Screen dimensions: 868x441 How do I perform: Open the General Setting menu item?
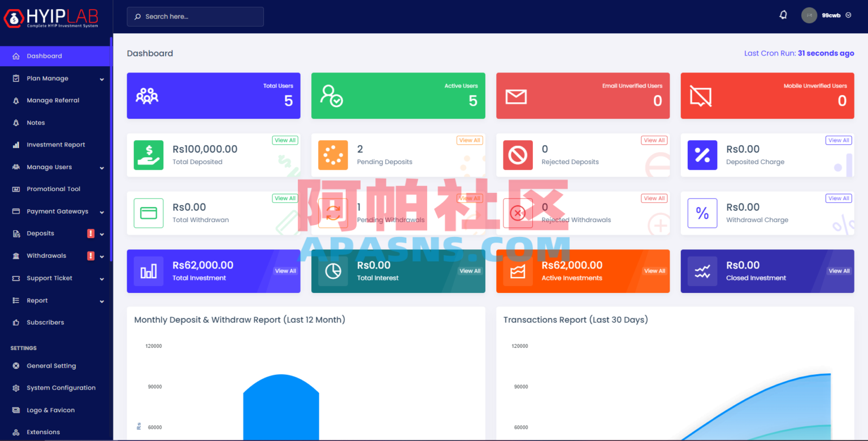pos(51,366)
